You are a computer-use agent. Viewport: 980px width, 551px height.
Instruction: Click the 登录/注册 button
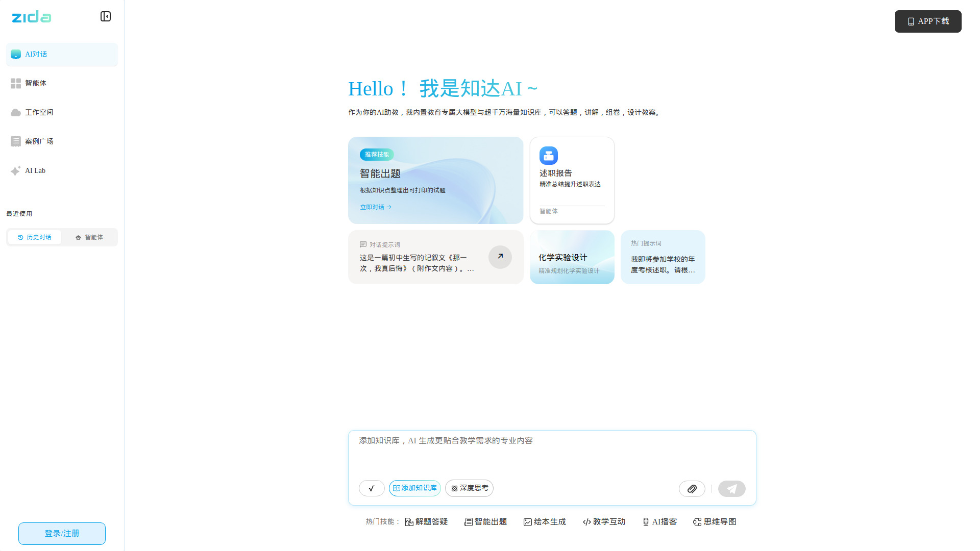(62, 534)
